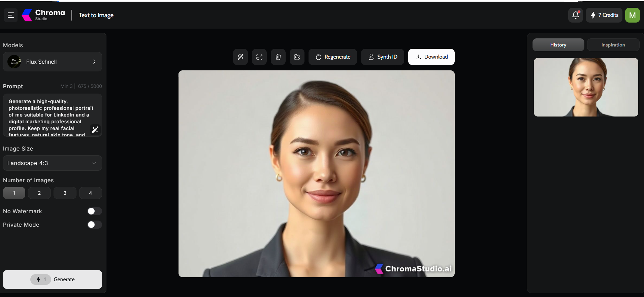
Task: Download the generated image
Action: [x=431, y=57]
